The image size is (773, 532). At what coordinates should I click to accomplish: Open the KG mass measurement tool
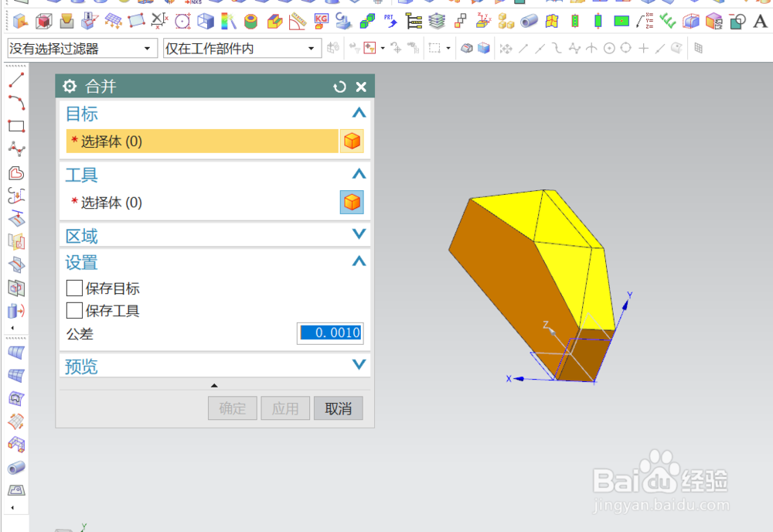[x=321, y=21]
